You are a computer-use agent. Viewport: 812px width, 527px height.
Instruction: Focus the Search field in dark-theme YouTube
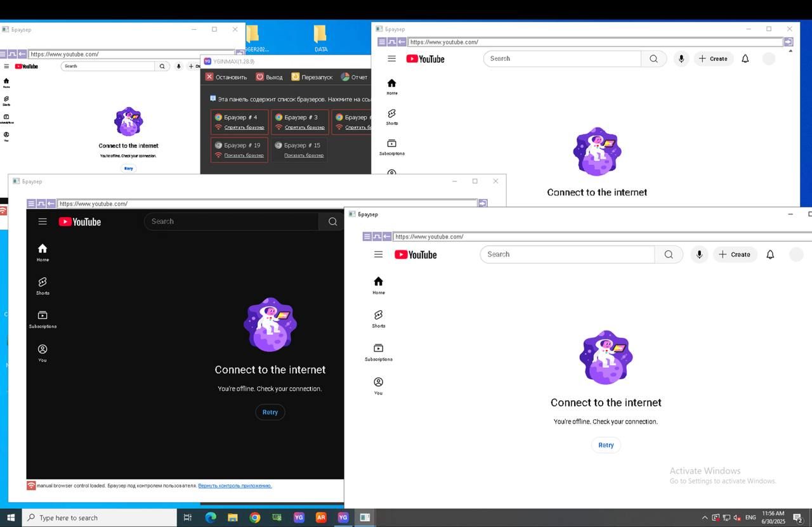coord(232,221)
